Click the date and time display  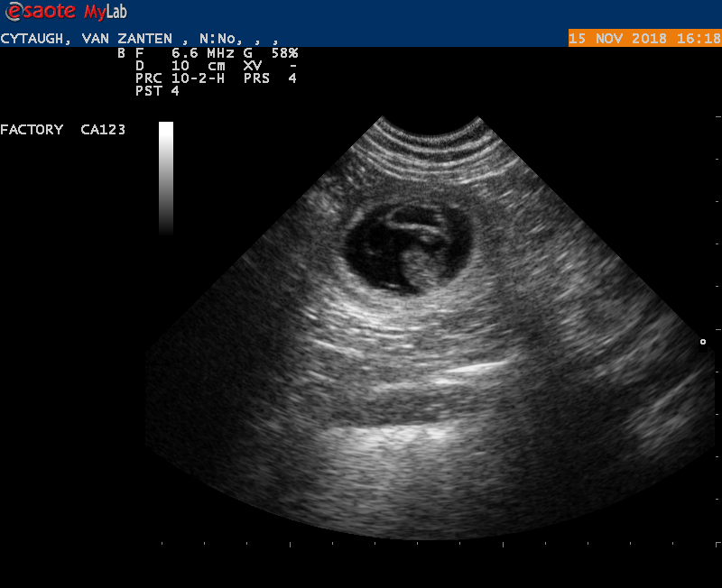click(x=644, y=39)
